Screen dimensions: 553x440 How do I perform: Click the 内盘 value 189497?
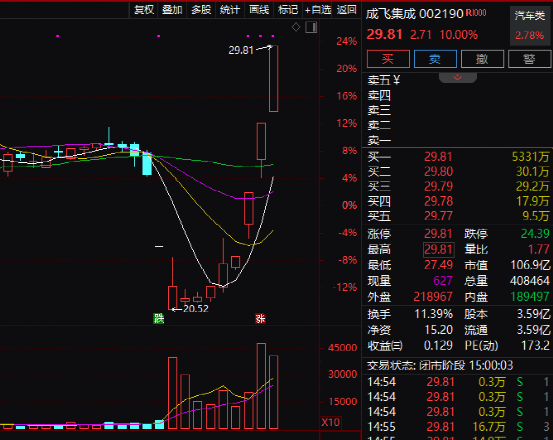(530, 297)
